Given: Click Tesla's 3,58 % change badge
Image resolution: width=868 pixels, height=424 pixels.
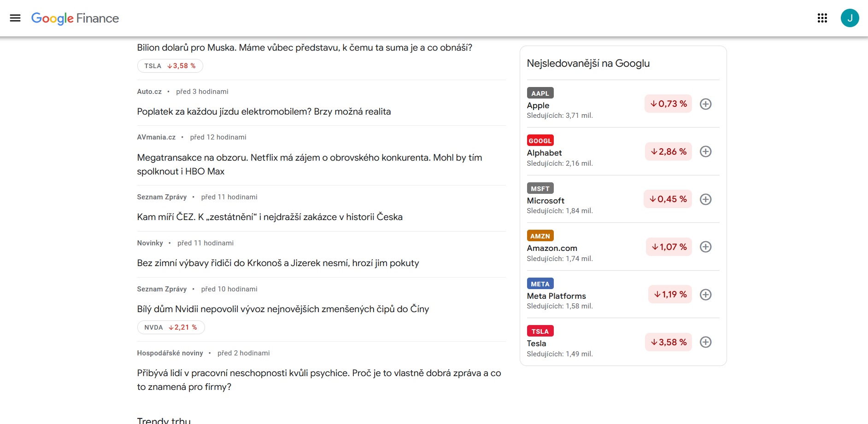Looking at the screenshot, I should tap(668, 342).
